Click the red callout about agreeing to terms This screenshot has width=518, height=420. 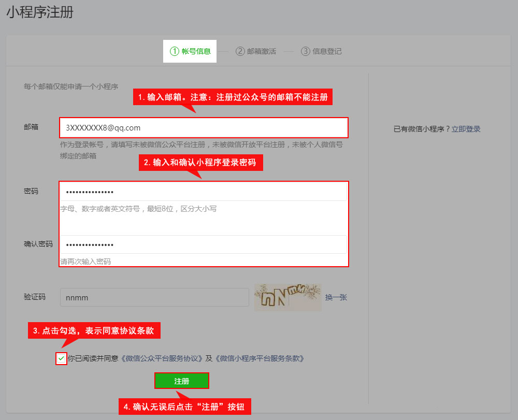click(94, 330)
